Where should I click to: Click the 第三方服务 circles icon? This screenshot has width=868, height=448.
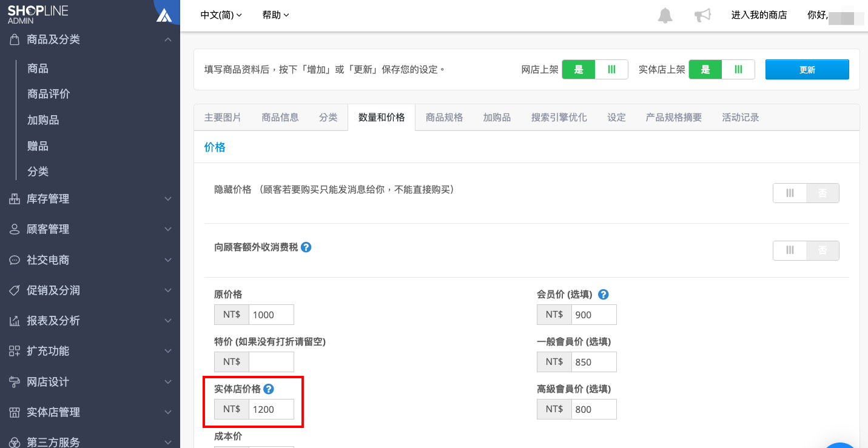[15, 443]
